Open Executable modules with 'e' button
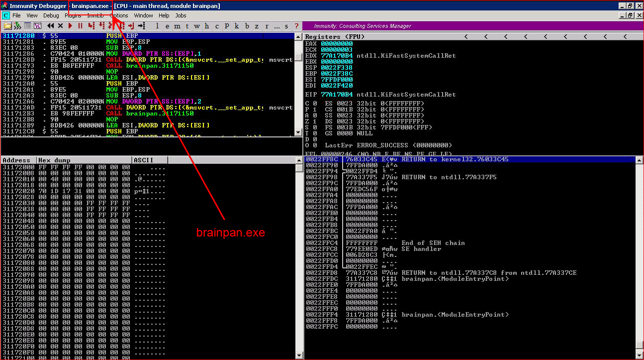The image size is (644, 360). 167,25
